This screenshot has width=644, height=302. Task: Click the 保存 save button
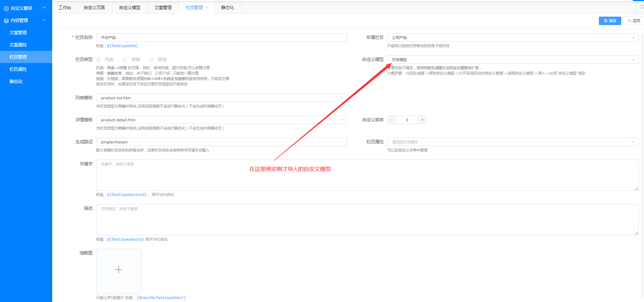(x=610, y=21)
